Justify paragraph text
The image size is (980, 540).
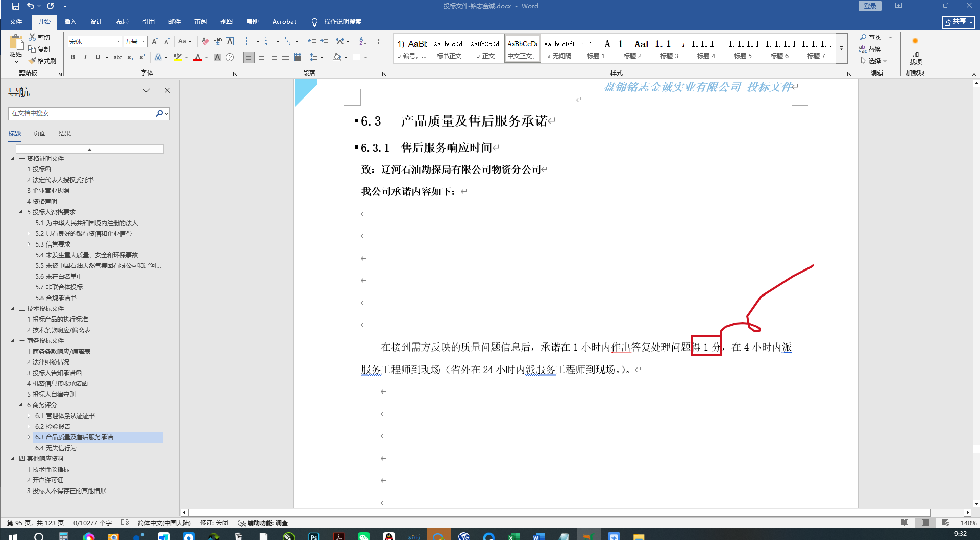coord(286,57)
